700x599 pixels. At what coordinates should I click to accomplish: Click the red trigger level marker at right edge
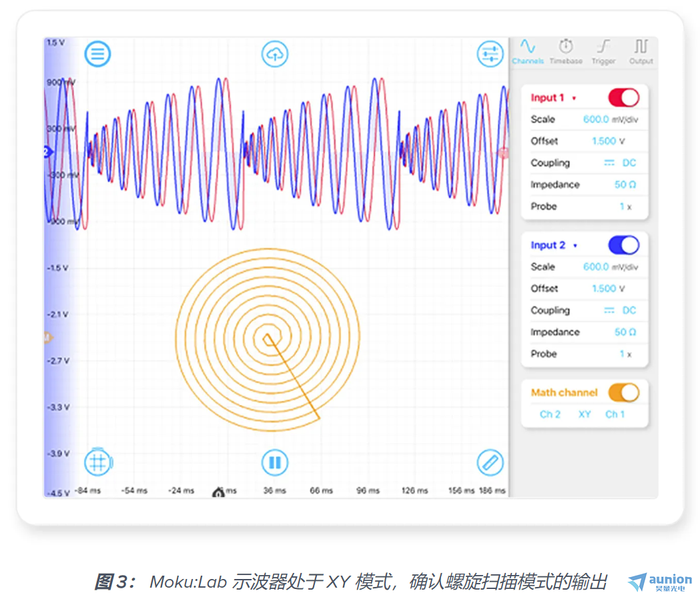(x=504, y=153)
